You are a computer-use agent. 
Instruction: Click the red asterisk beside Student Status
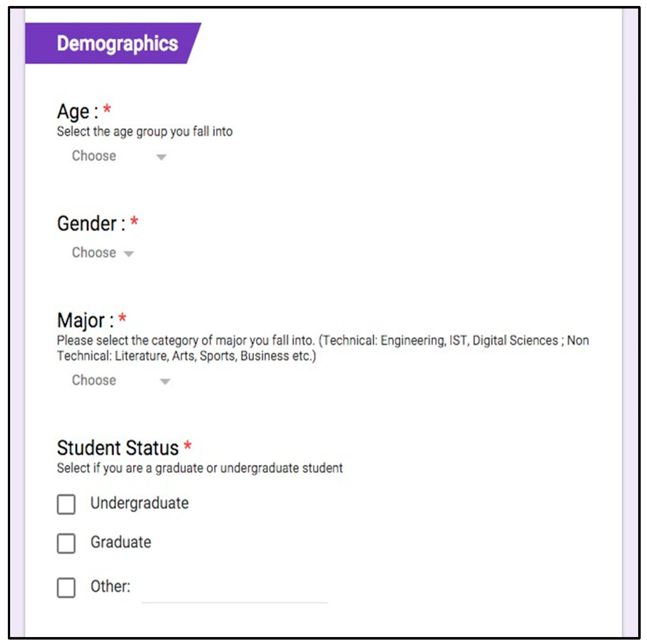pos(187,446)
